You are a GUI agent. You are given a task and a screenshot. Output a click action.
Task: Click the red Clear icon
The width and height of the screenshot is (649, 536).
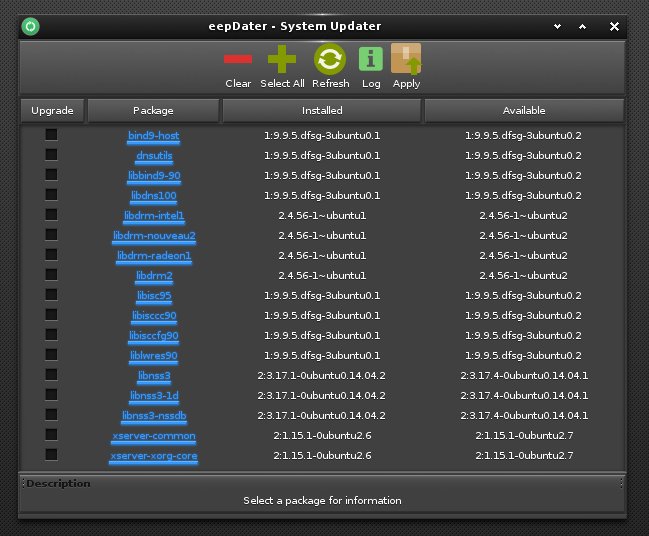[x=238, y=59]
